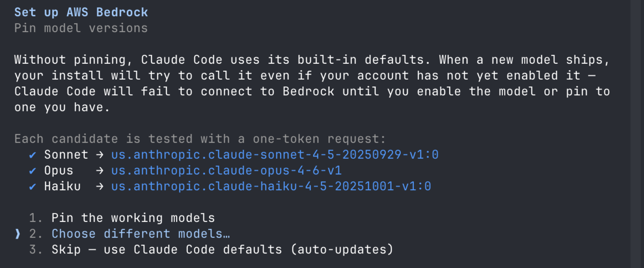Choose "Choose different models…" option
Screen dimensions: 644x268
coord(130,234)
